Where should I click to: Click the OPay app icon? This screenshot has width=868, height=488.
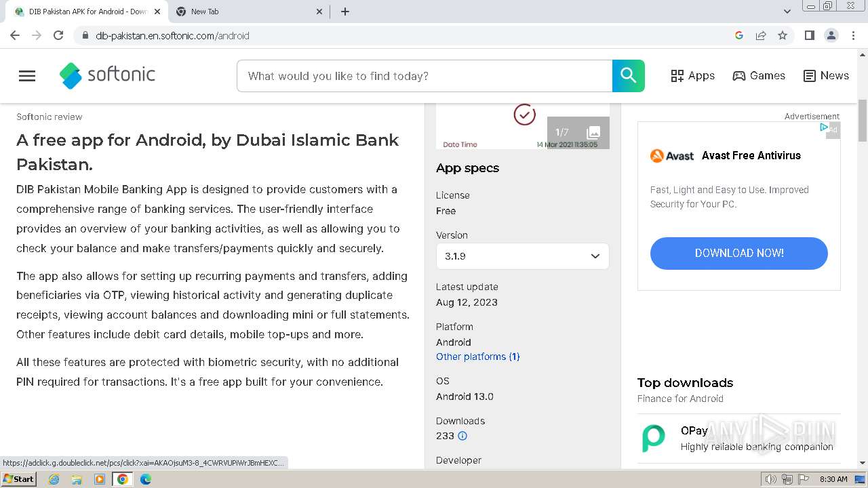click(654, 439)
